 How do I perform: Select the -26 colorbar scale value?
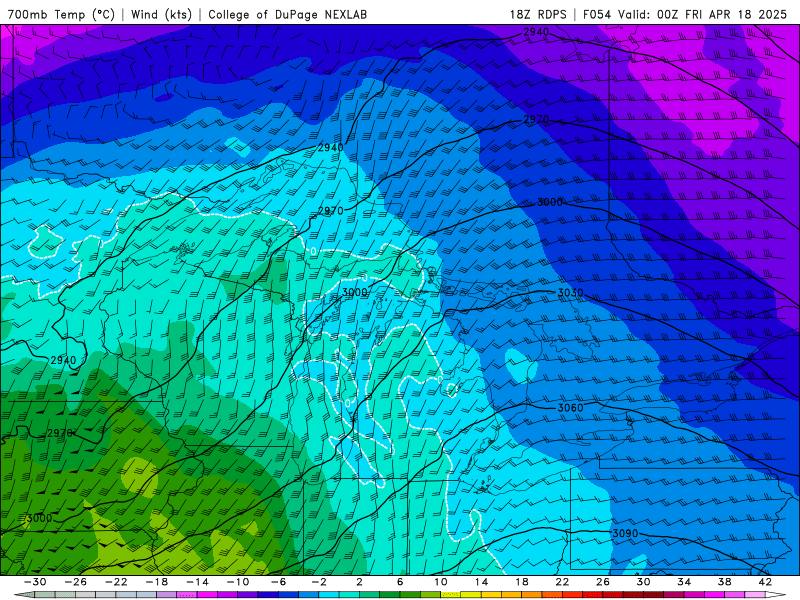76,582
